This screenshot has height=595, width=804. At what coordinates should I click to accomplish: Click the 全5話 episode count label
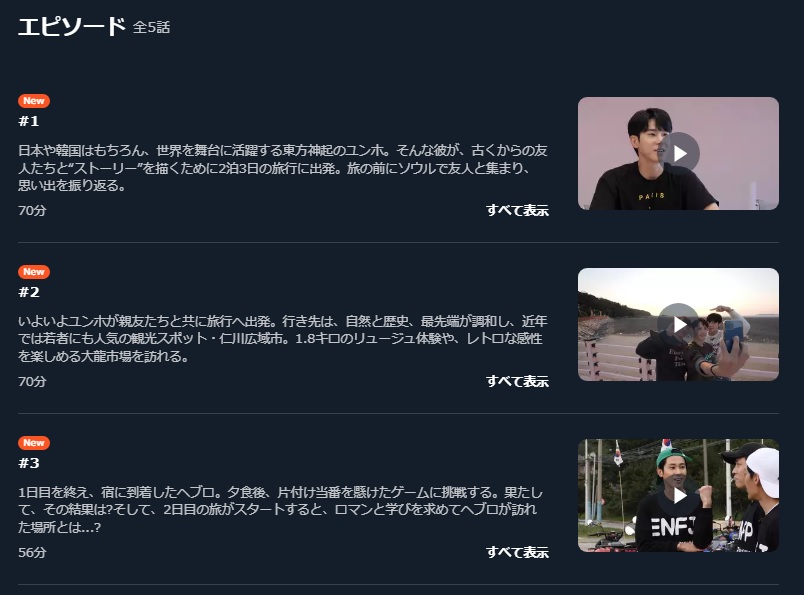tap(151, 27)
